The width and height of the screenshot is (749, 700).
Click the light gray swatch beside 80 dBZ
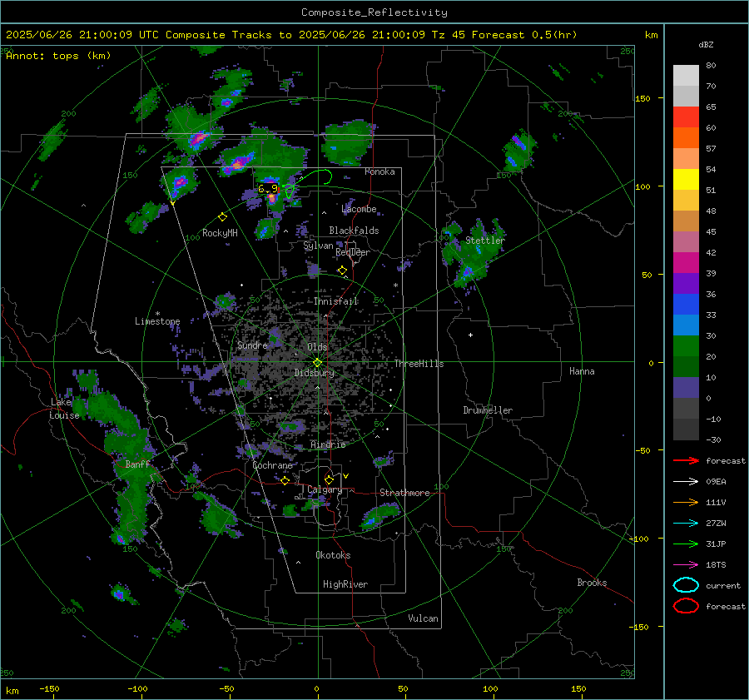coord(686,75)
